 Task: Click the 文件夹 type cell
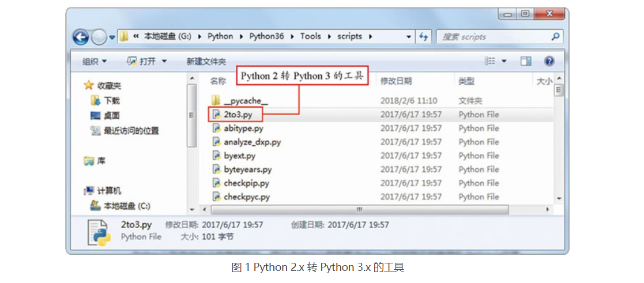point(470,101)
